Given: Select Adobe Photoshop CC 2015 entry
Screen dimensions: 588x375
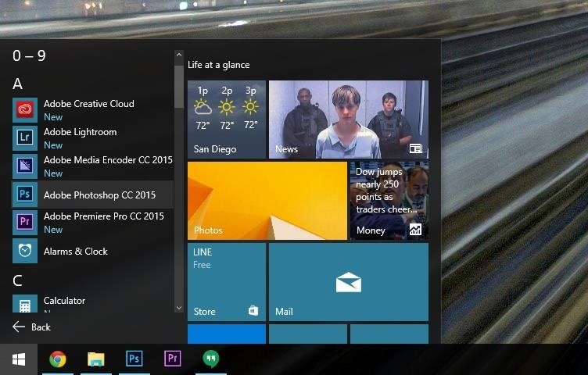Looking at the screenshot, I should (x=93, y=195).
